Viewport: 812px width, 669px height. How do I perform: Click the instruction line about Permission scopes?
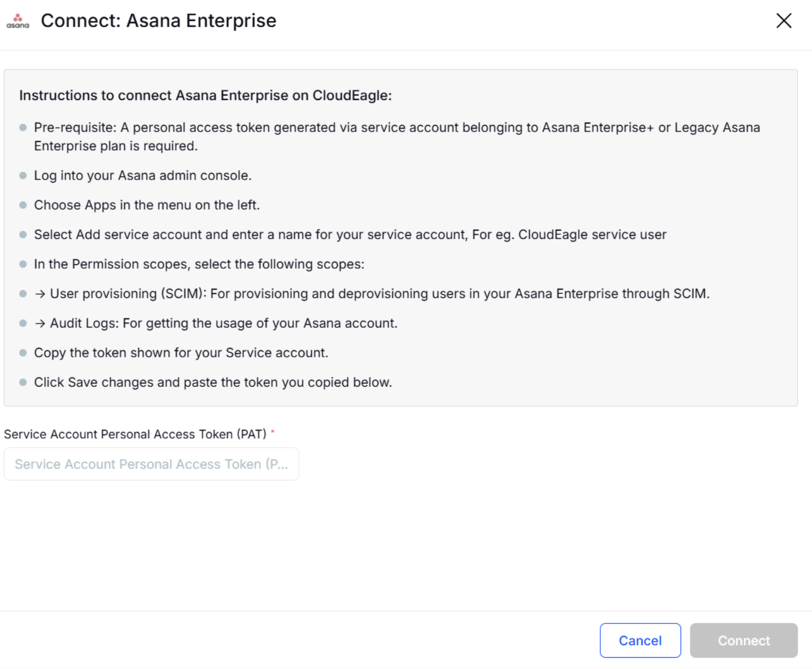point(199,264)
